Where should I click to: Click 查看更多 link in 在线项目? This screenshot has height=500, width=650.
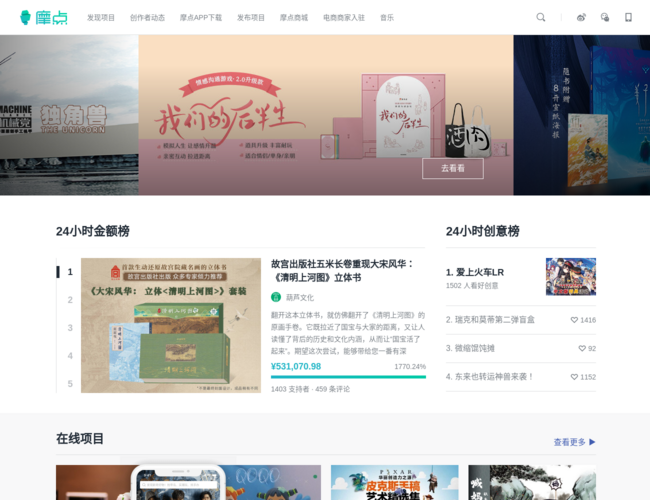pos(570,442)
